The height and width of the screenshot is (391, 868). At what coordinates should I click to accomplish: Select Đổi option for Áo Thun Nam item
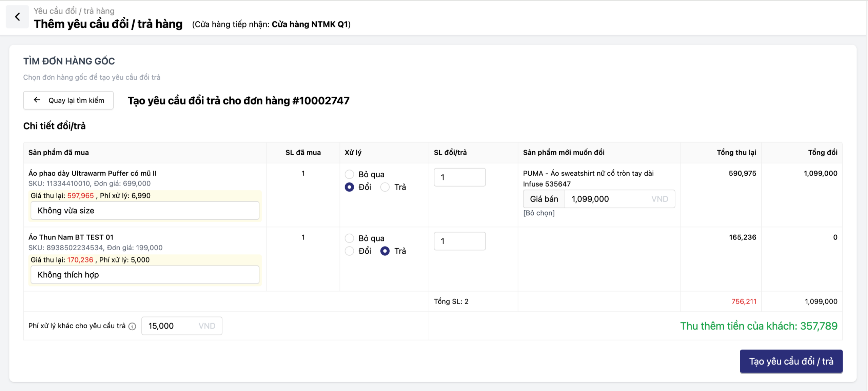tap(349, 251)
